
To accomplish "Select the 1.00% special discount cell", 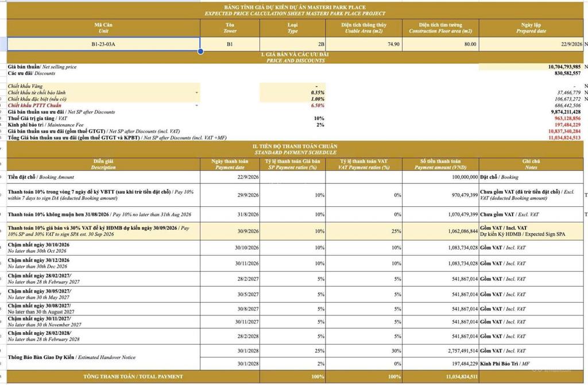I will coord(292,99).
